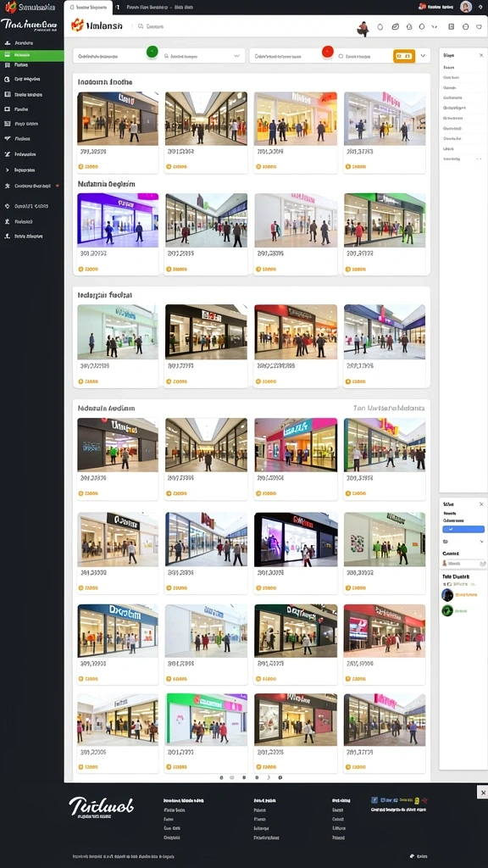Close the upper right side panel

coord(481,55)
